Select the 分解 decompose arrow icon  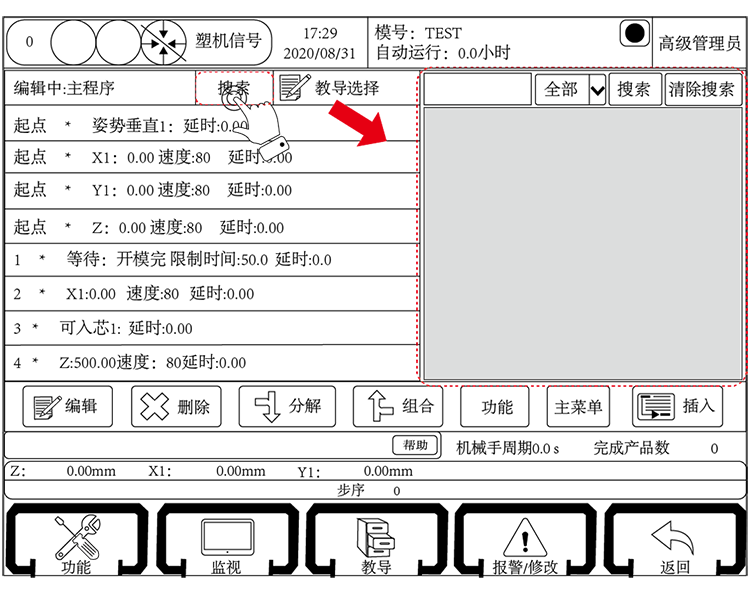(265, 407)
